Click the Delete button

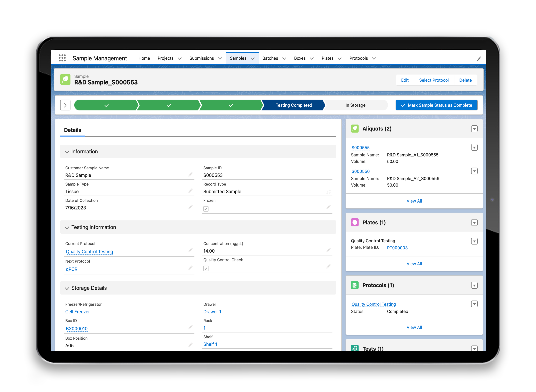(465, 80)
